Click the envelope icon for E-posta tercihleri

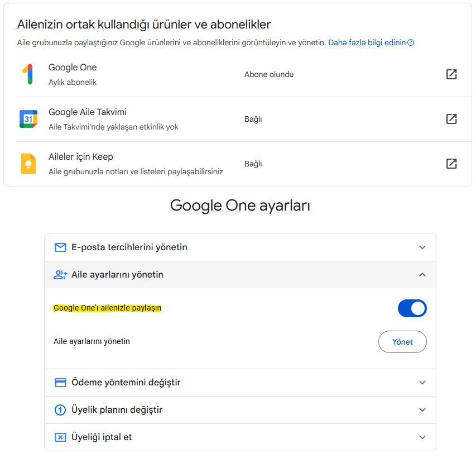click(60, 247)
